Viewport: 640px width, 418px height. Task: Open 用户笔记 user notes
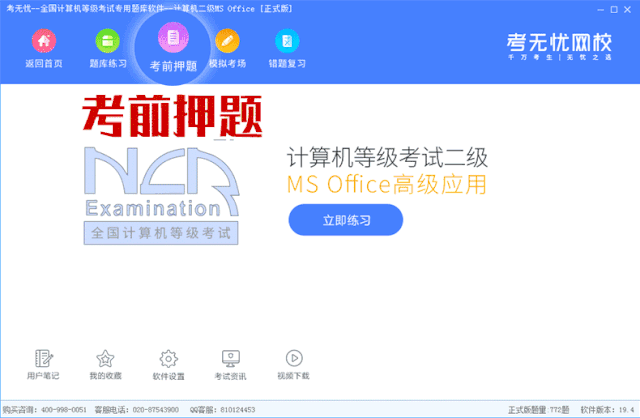click(43, 365)
